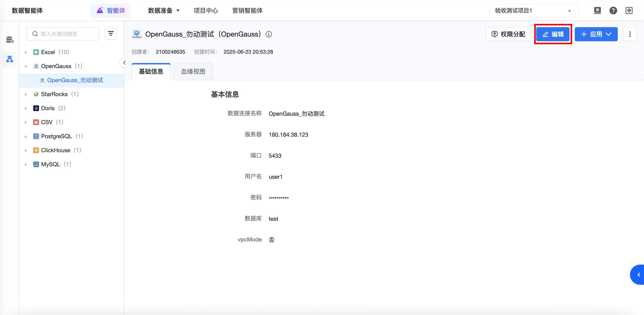644x315 pixels.
Task: Click the database add icon in left sidebar
Action: (x=10, y=40)
